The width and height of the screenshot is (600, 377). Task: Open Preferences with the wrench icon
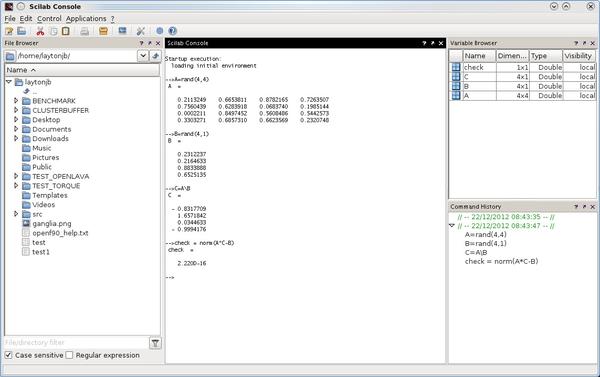141,31
